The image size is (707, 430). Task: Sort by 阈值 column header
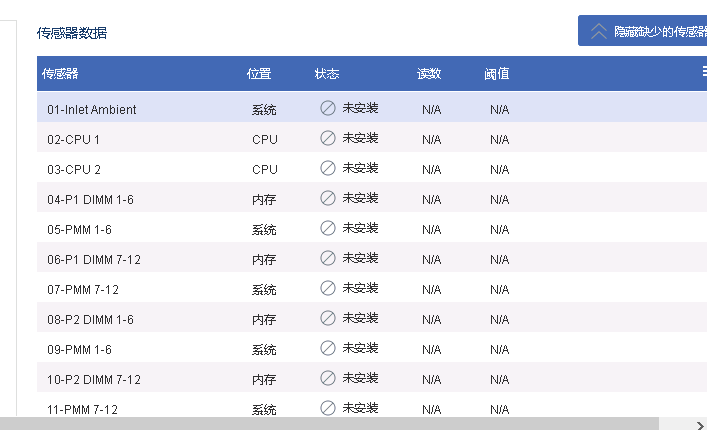pos(497,73)
